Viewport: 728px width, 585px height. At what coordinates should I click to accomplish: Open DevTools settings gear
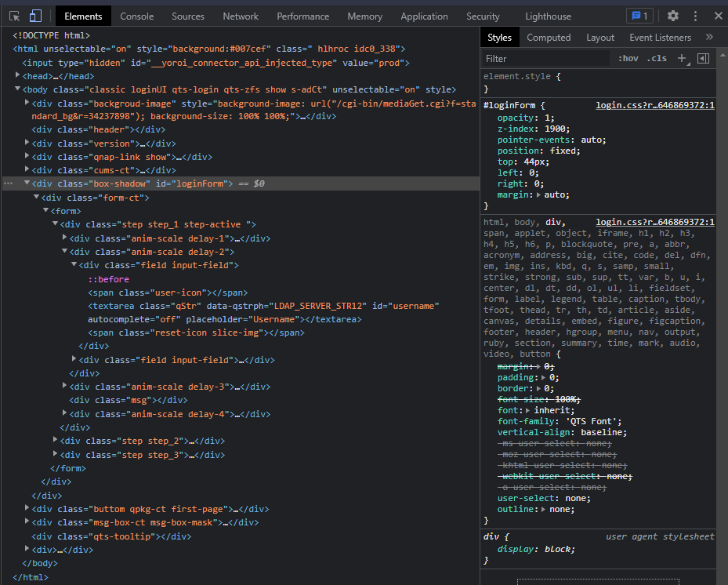tap(672, 16)
